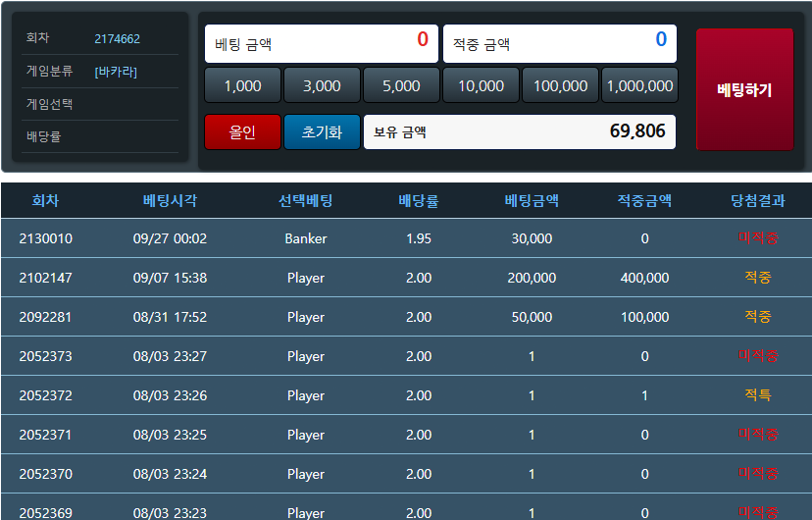Select round 2052372 in the table
Viewport: 812px width, 520px height.
tap(45, 395)
